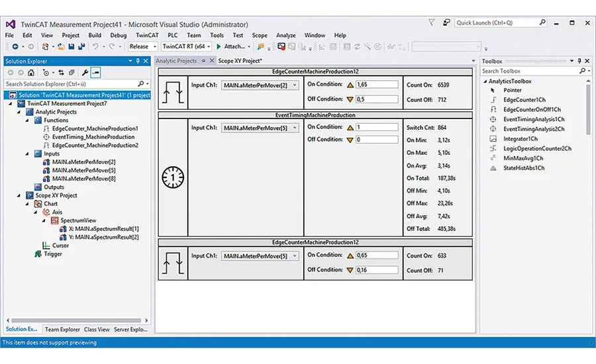Select LogicOperationCounter2Ch in the Toolbox
The height and width of the screenshot is (364, 596).
click(537, 148)
